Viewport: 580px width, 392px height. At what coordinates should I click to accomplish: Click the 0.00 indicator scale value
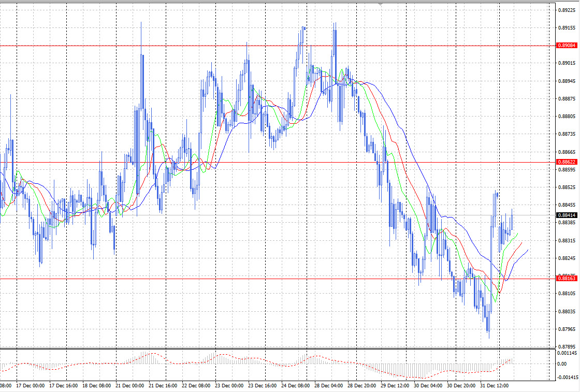coord(562,364)
